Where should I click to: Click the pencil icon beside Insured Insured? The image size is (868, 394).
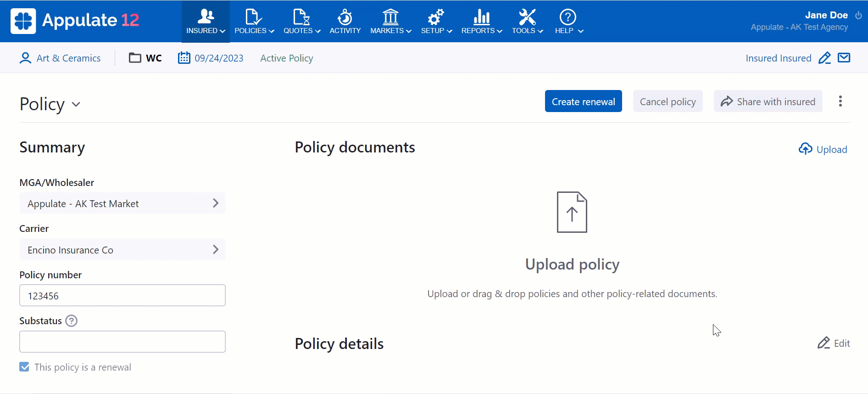[x=824, y=58]
